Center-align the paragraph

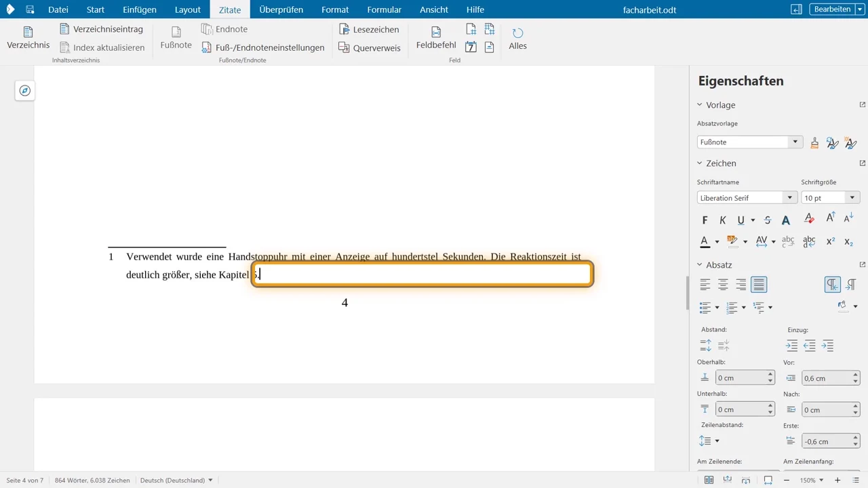point(724,285)
